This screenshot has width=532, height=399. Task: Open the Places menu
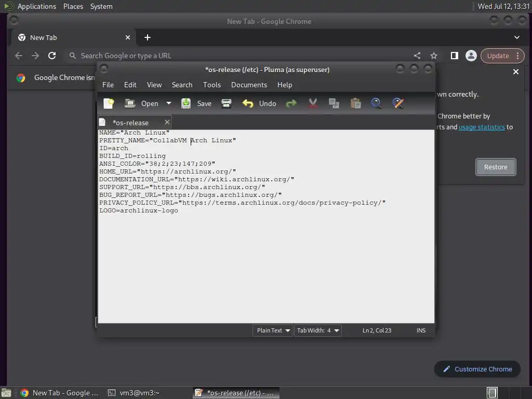coord(73,6)
